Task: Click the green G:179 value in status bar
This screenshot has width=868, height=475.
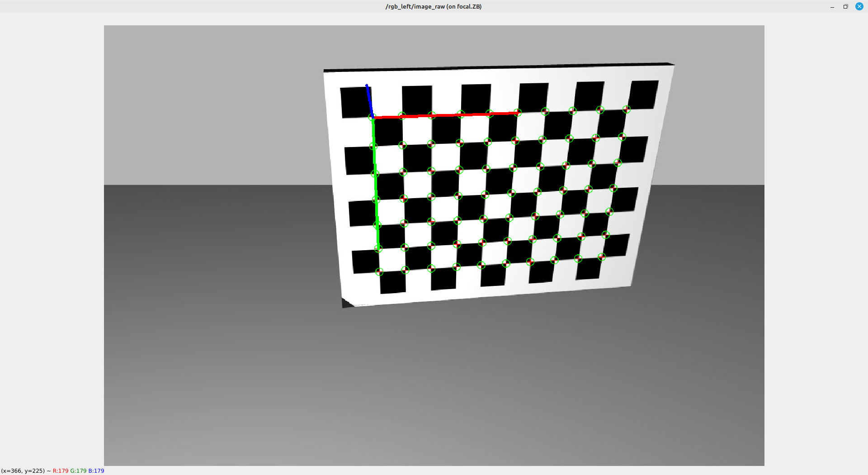Action: click(x=78, y=471)
